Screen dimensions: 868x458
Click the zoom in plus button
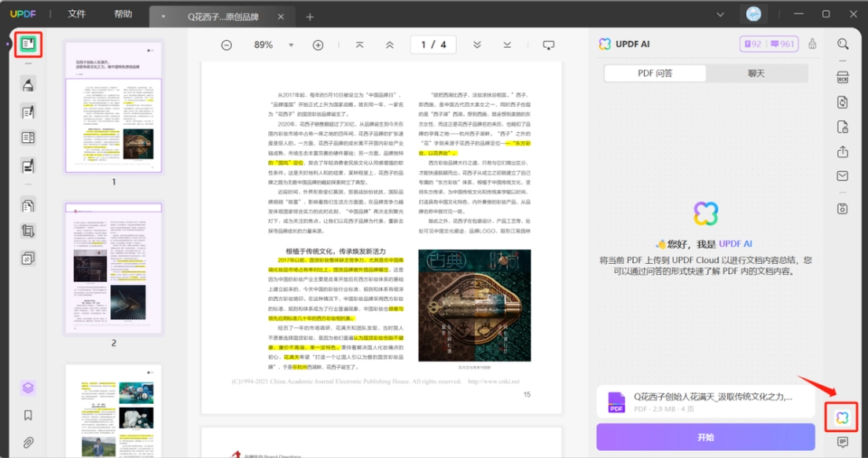pos(318,46)
